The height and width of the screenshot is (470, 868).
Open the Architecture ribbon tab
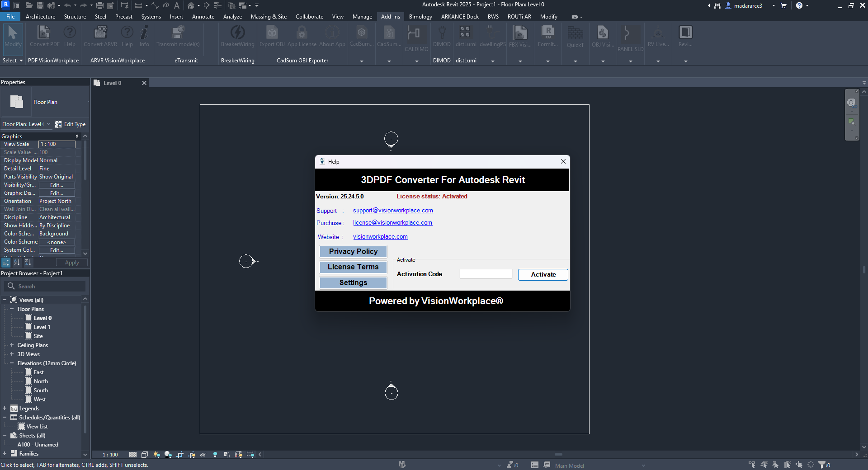pos(40,17)
